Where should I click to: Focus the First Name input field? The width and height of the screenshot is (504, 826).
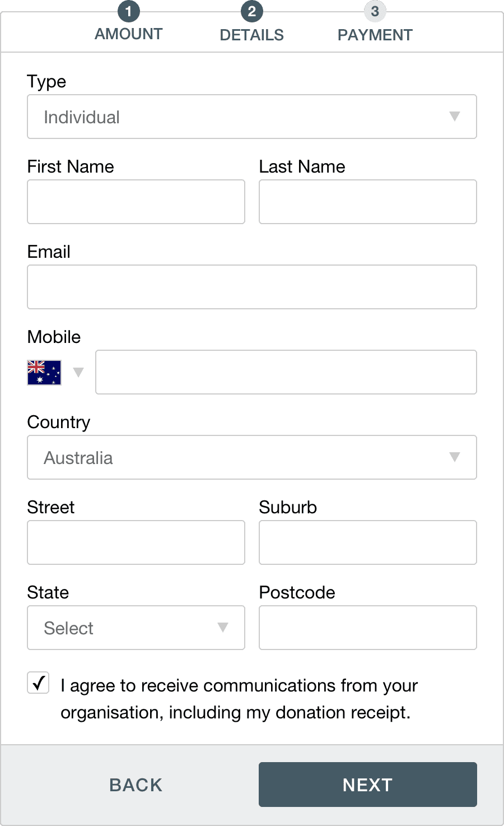[136, 202]
